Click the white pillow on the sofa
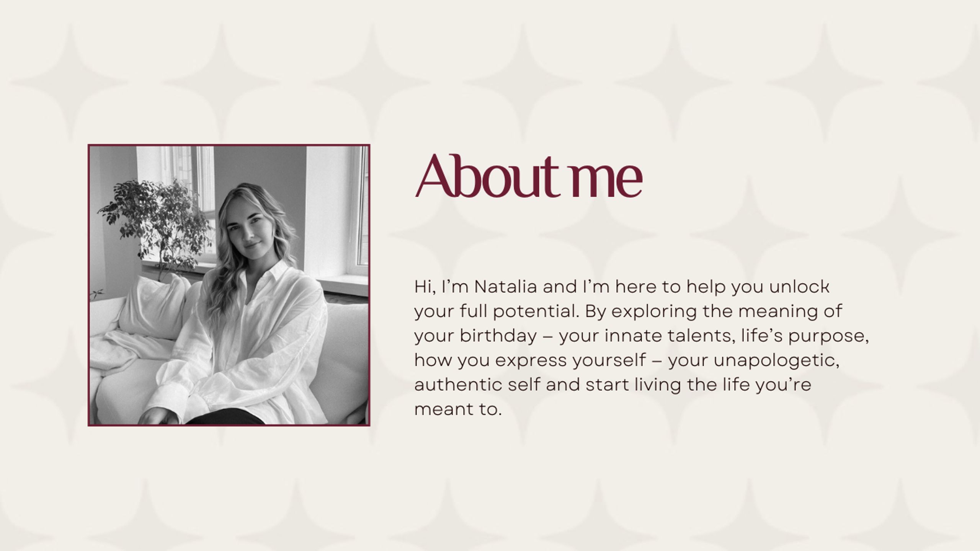 click(x=153, y=306)
